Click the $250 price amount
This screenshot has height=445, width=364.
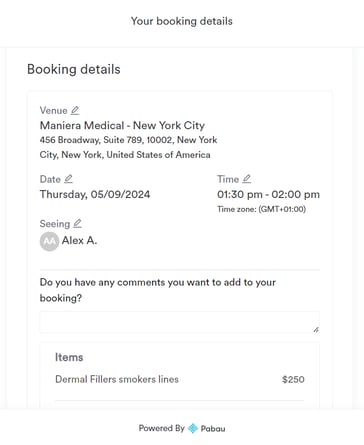293,379
